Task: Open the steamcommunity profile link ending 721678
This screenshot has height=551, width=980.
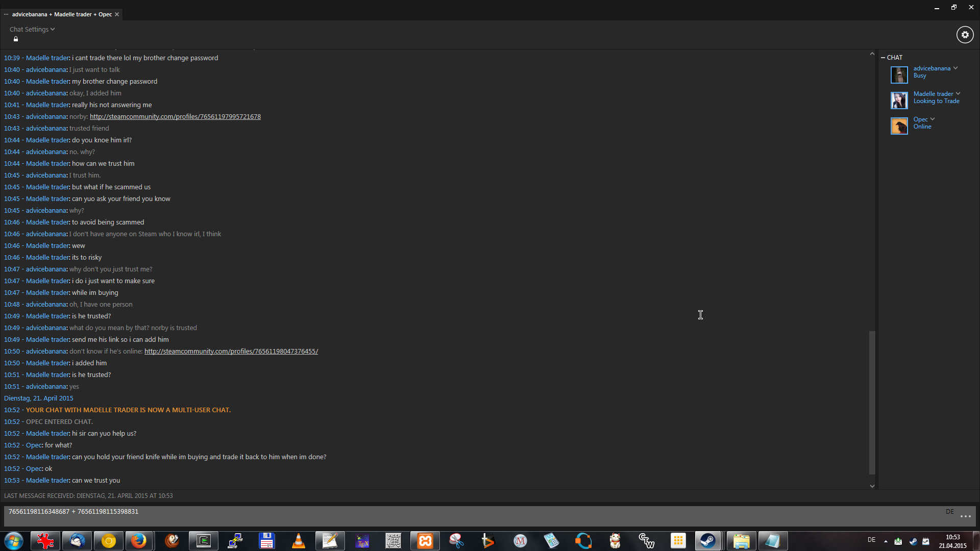Action: pos(175,117)
